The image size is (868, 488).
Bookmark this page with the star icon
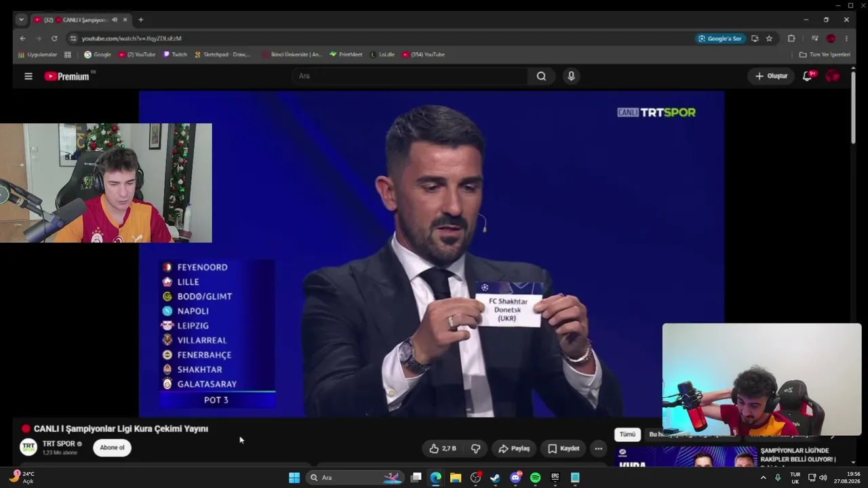(769, 39)
